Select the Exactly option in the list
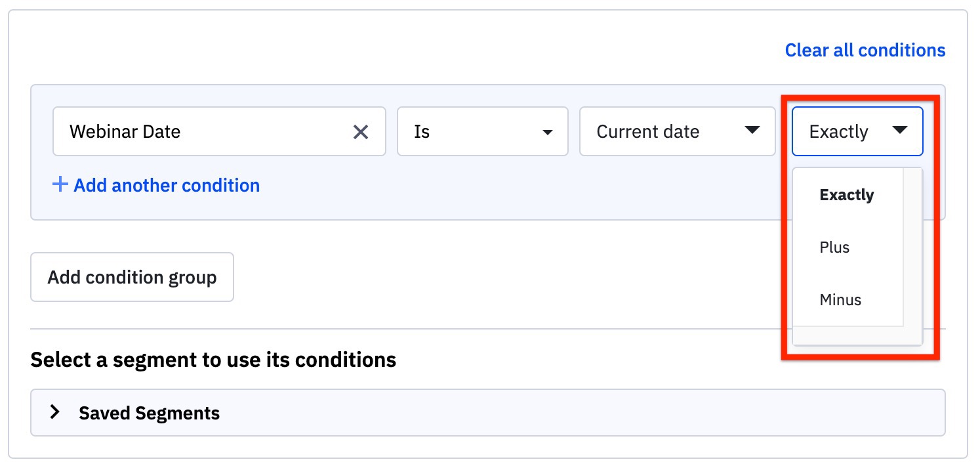 pos(846,195)
